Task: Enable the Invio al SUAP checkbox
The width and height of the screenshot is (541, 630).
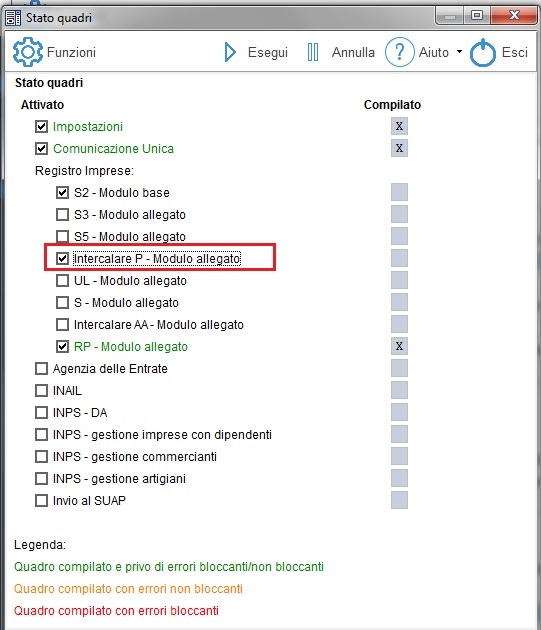Action: (41, 501)
